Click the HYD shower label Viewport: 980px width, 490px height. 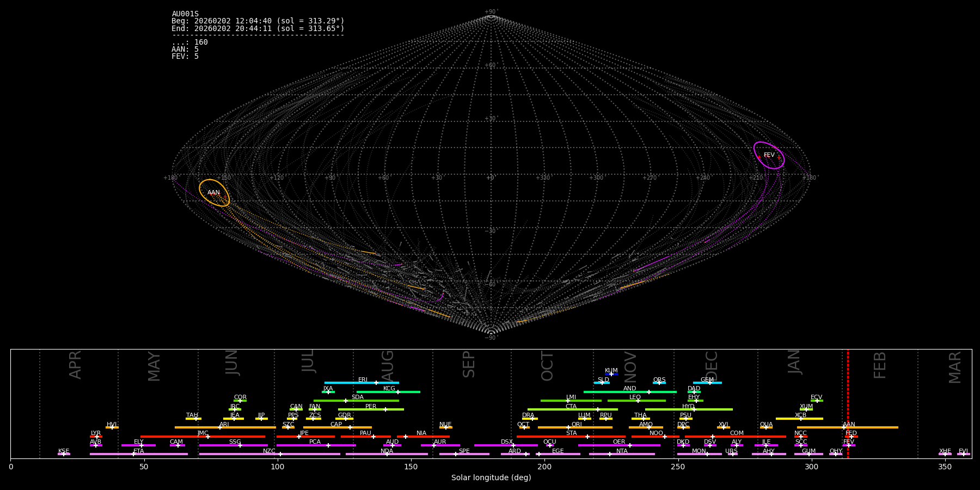pos(688,407)
